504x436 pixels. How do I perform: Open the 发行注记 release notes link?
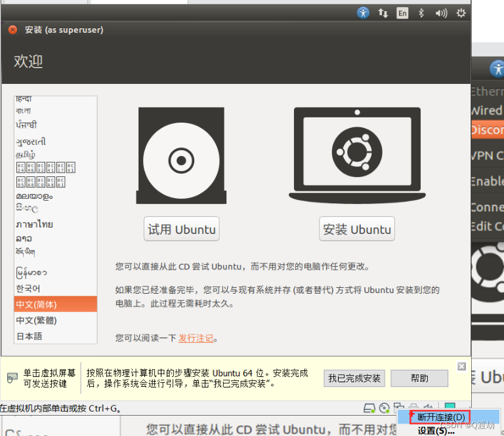pyautogui.click(x=196, y=338)
